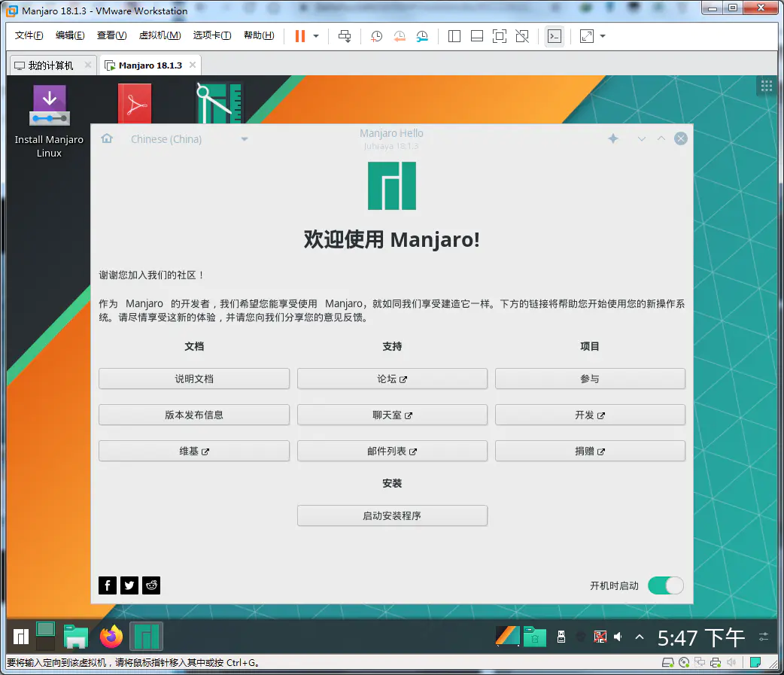Viewport: 784px width, 675px height.
Task: Open the 聊天室 chat room button
Action: (x=392, y=415)
